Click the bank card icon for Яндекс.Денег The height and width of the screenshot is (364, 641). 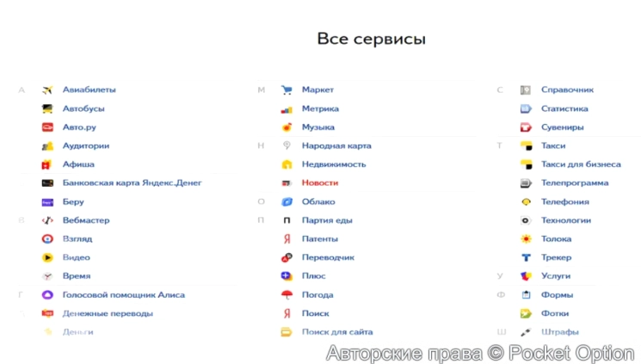pyautogui.click(x=47, y=182)
